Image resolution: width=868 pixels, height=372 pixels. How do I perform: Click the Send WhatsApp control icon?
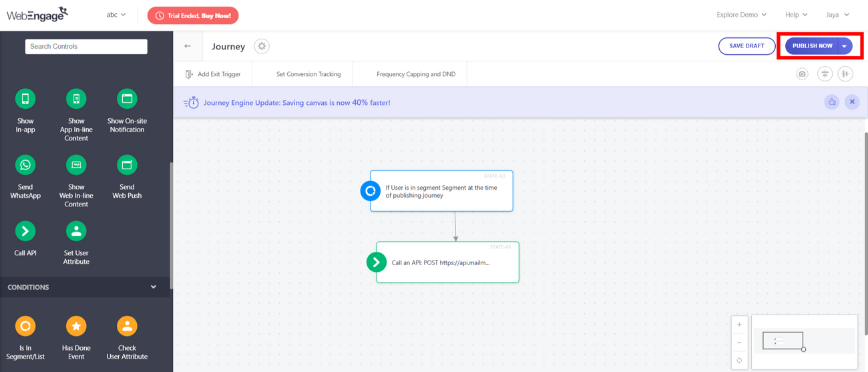[25, 165]
